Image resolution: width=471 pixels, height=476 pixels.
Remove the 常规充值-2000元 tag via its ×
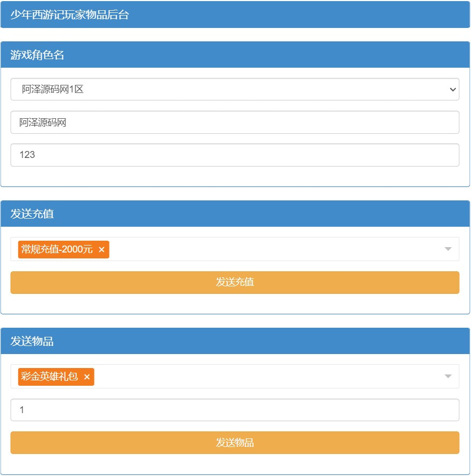(x=102, y=250)
